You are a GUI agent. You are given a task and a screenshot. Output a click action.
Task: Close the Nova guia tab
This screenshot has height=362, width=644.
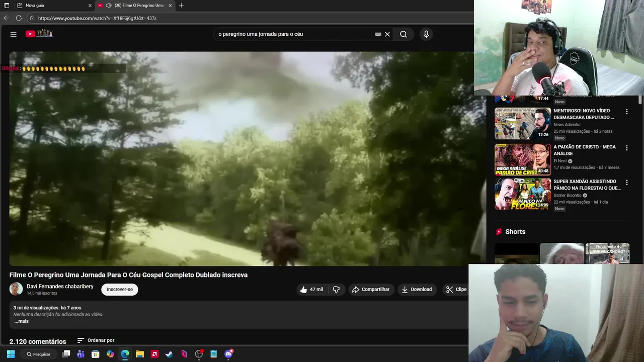coord(90,6)
